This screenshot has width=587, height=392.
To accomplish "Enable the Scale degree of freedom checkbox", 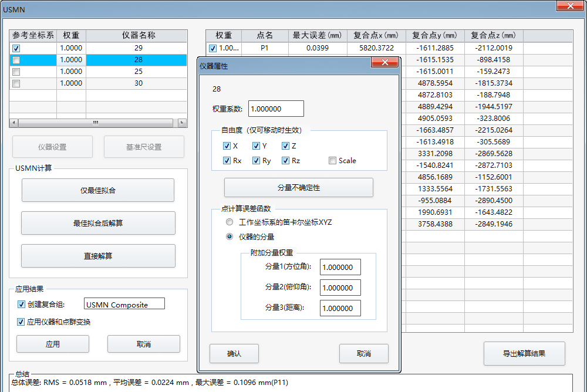I will (x=333, y=161).
